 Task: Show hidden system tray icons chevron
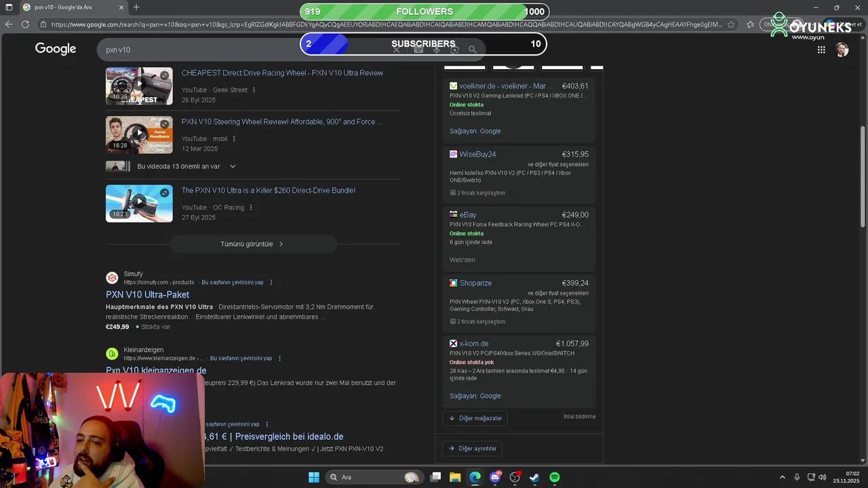click(782, 477)
